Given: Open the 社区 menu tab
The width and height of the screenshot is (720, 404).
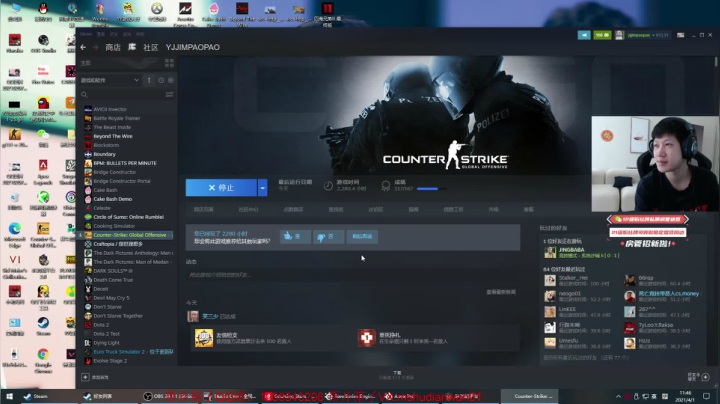Looking at the screenshot, I should pos(151,47).
